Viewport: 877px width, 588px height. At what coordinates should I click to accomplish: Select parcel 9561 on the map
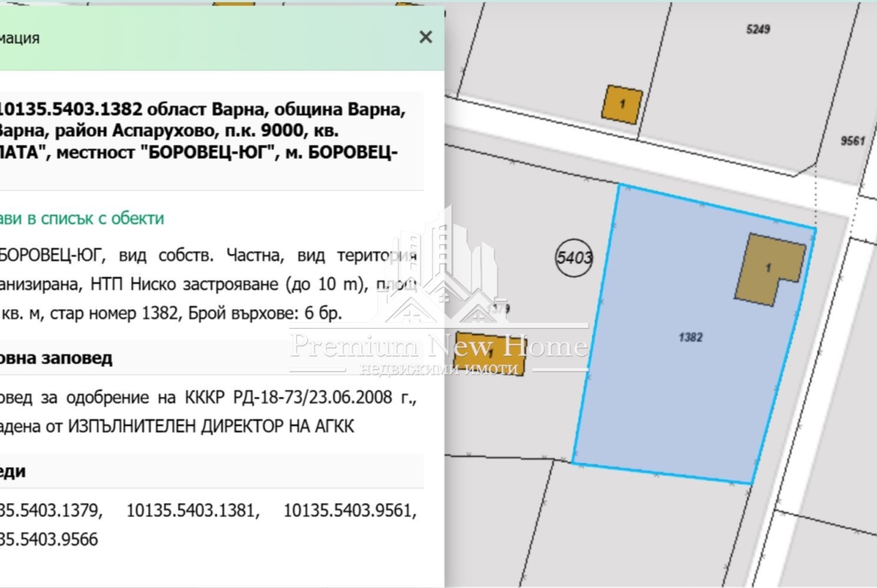[x=853, y=140]
